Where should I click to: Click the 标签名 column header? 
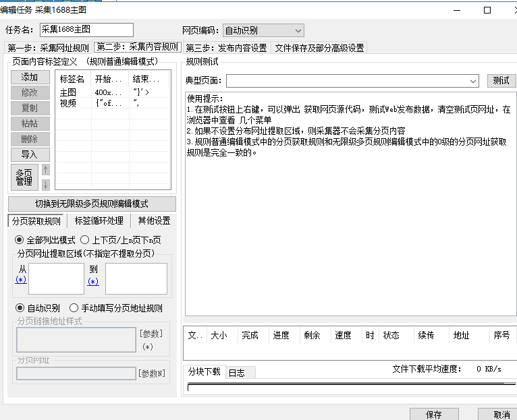73,79
